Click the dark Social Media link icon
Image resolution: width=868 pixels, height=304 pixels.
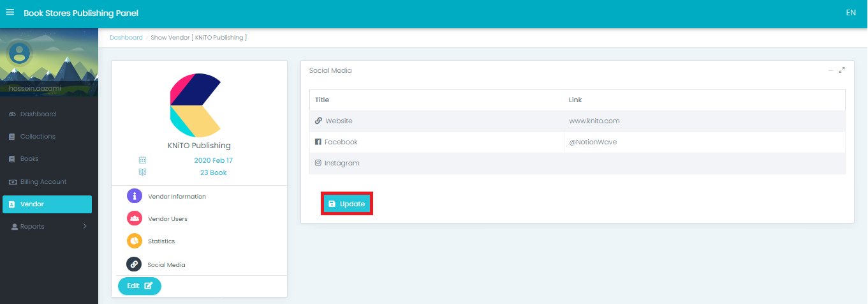coord(134,264)
